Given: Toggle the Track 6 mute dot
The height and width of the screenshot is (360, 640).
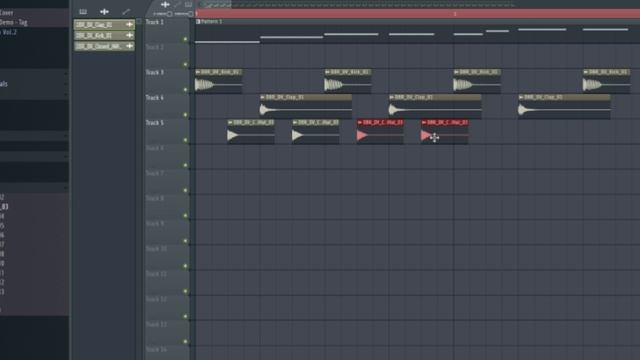Looking at the screenshot, I should 185,165.
